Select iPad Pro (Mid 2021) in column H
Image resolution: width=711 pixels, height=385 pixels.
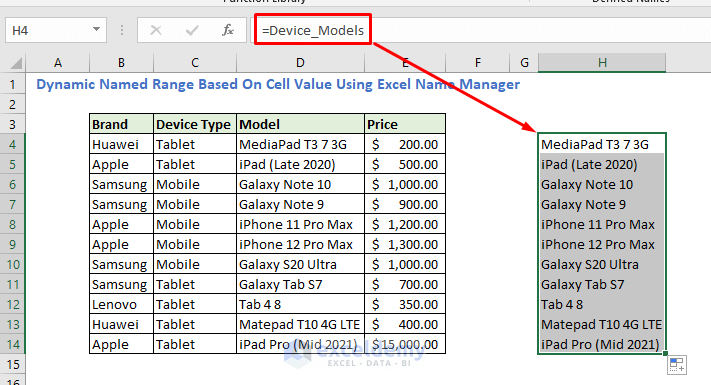click(602, 344)
